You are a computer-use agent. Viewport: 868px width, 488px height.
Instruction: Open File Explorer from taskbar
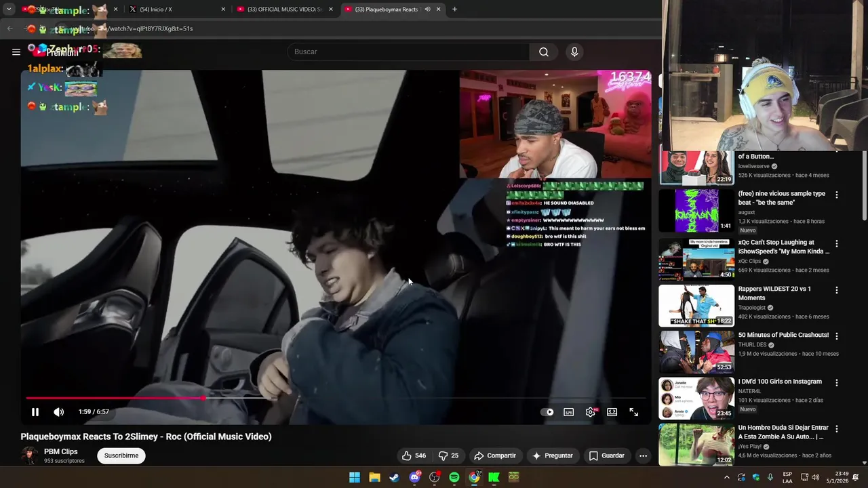coord(374,477)
